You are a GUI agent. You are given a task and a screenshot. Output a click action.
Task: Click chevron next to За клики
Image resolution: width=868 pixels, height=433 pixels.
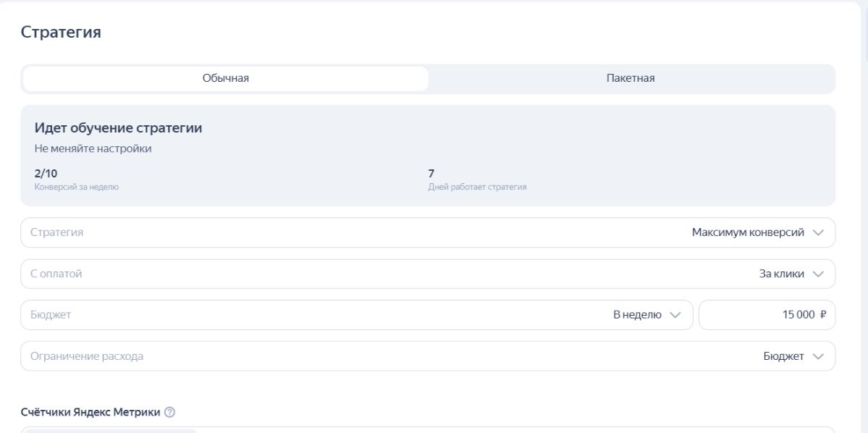tap(818, 274)
